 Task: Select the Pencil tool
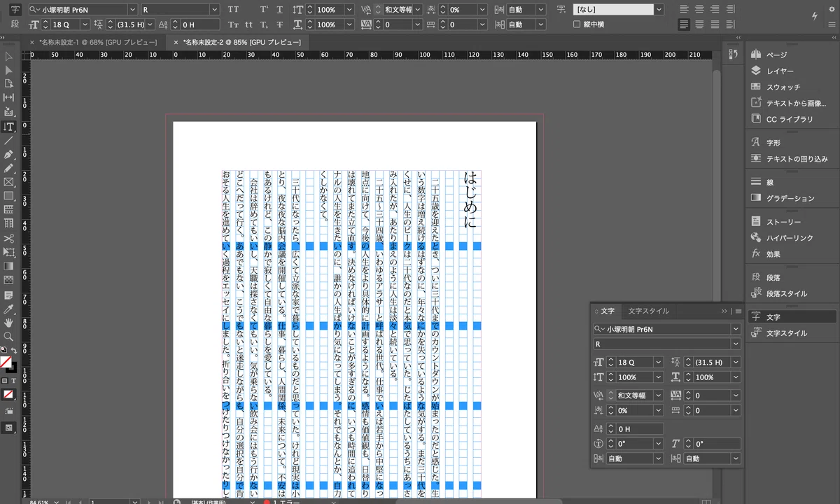[x=8, y=168]
